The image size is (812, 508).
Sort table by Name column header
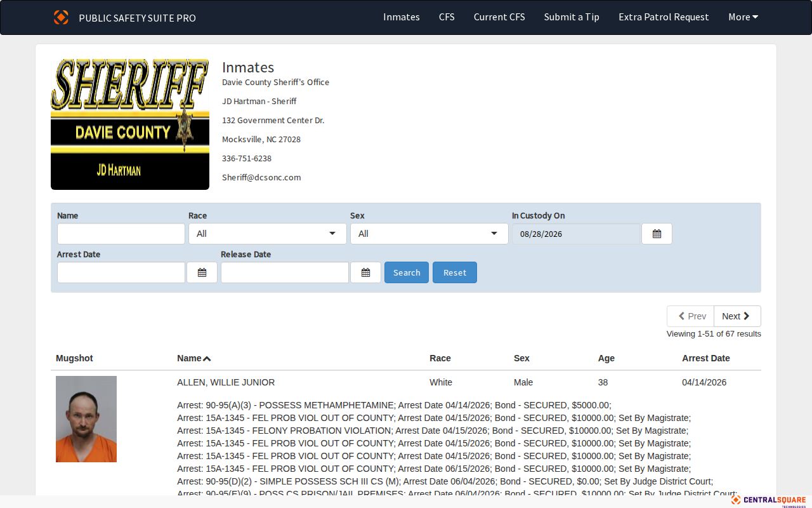(193, 358)
